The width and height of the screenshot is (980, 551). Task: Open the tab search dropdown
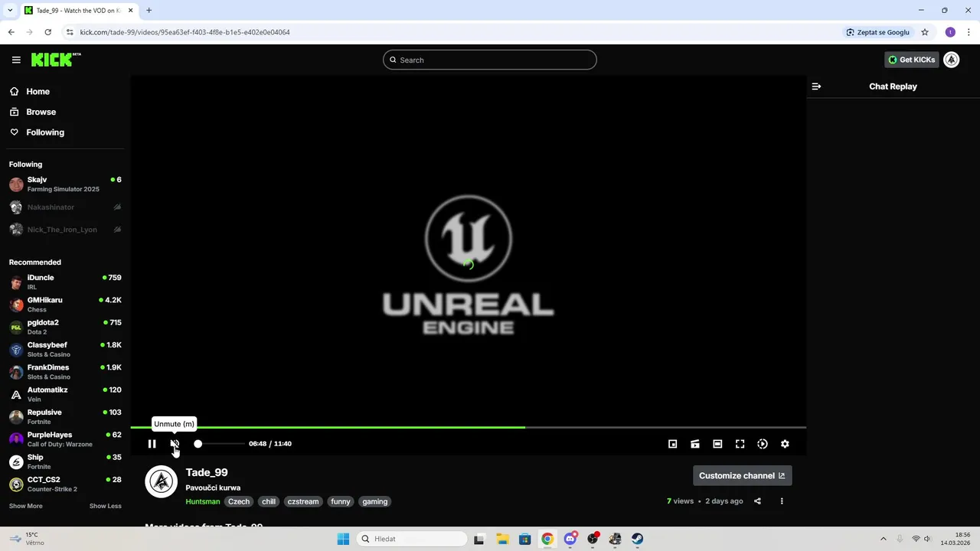pyautogui.click(x=9, y=11)
